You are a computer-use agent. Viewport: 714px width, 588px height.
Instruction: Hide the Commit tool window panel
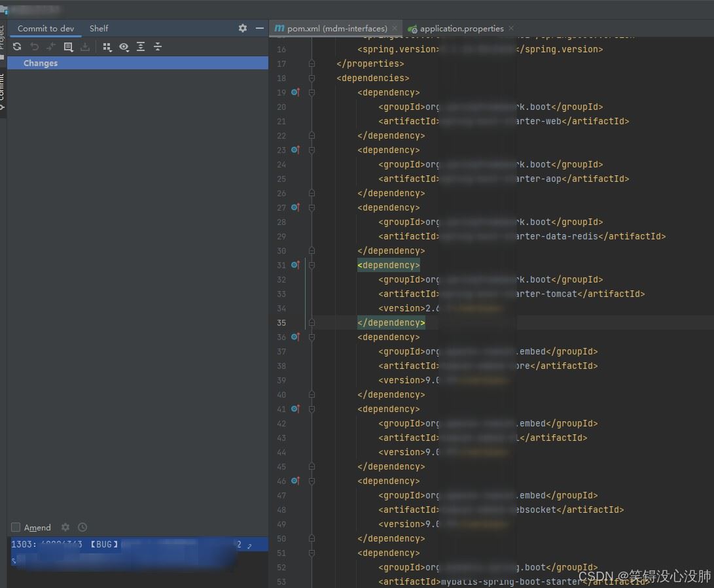click(260, 29)
